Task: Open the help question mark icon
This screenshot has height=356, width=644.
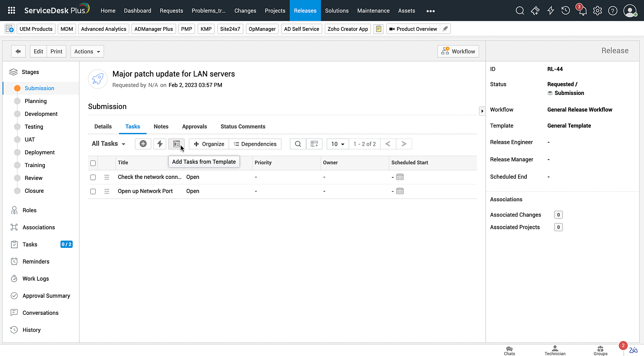Action: point(612,11)
